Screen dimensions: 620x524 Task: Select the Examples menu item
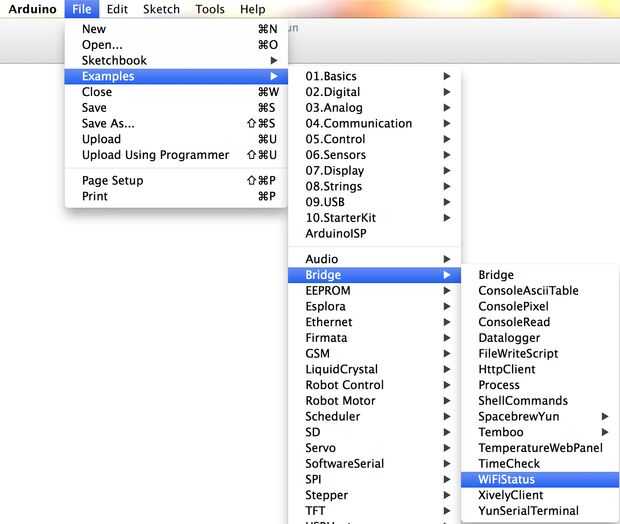click(x=176, y=76)
